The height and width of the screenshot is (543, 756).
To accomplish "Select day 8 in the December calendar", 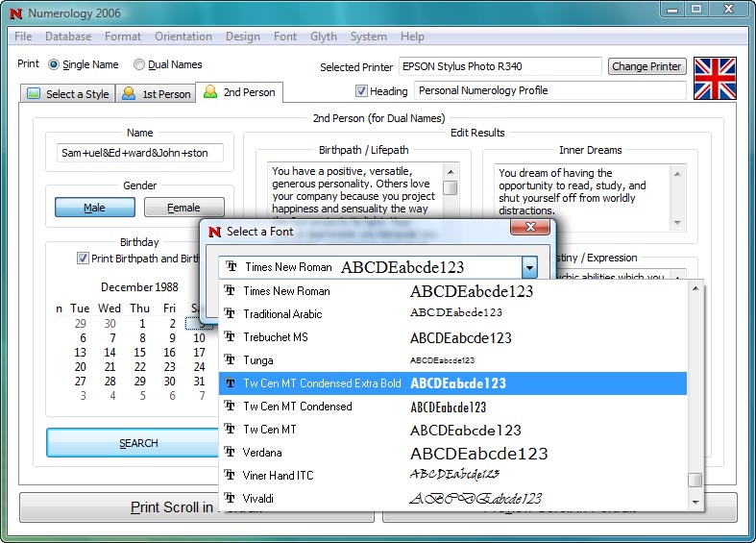I will click(143, 338).
